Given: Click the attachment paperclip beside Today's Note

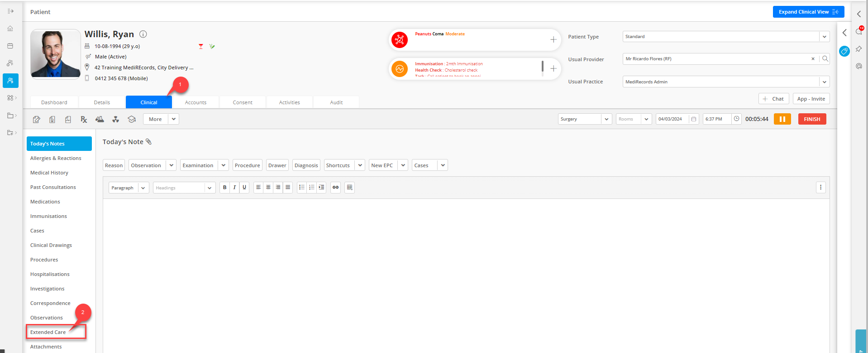Looking at the screenshot, I should click(x=148, y=142).
